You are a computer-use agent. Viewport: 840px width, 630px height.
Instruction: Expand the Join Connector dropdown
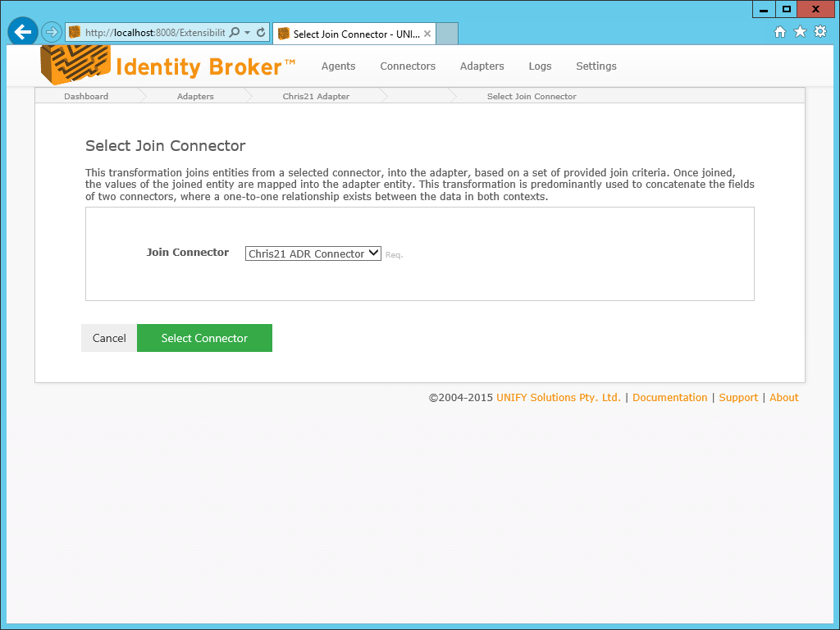click(313, 253)
